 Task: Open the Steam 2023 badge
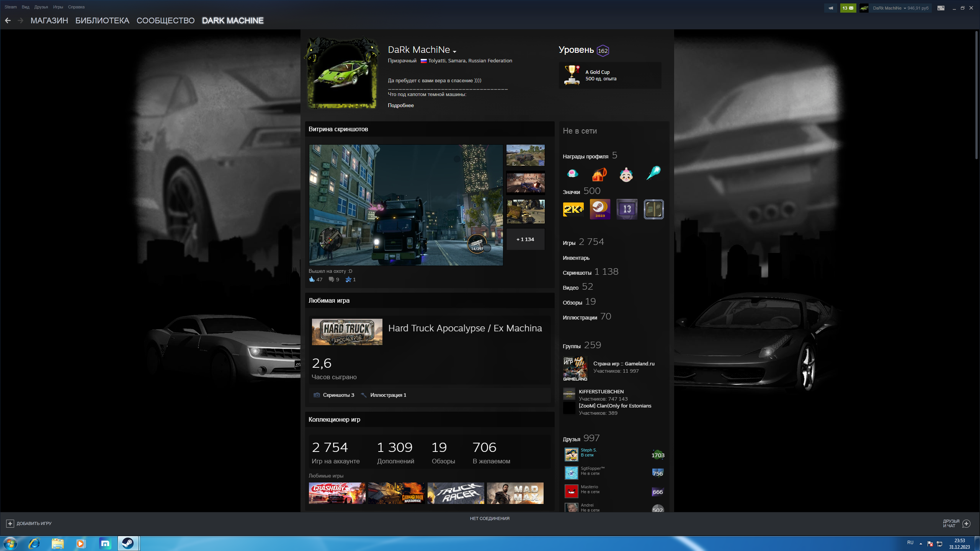tap(600, 209)
